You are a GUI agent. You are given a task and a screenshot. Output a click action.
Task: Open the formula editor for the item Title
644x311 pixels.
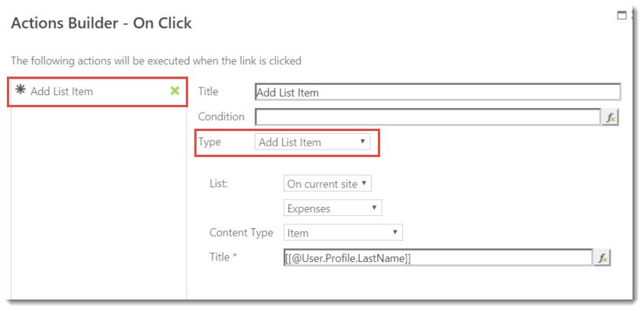tap(603, 258)
